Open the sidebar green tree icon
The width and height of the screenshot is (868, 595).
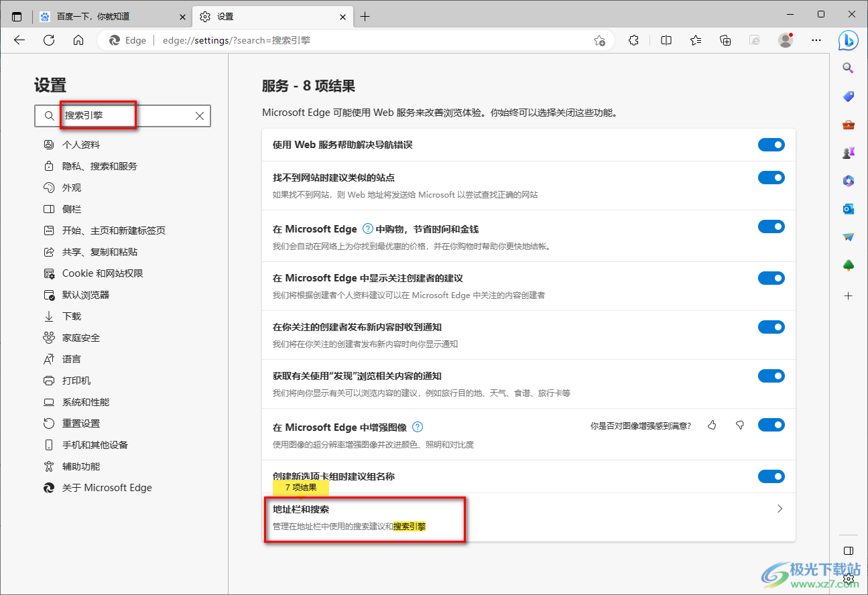(x=849, y=266)
